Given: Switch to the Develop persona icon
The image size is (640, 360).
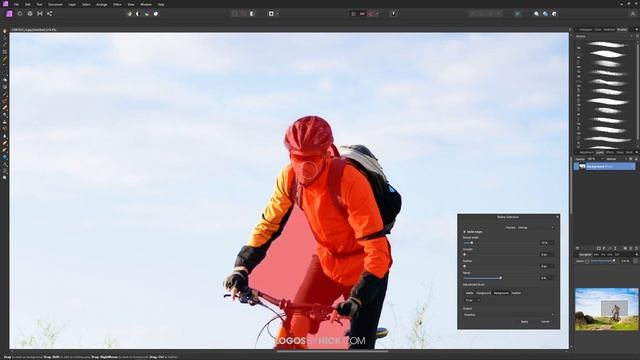Looking at the screenshot, I should coord(30,13).
